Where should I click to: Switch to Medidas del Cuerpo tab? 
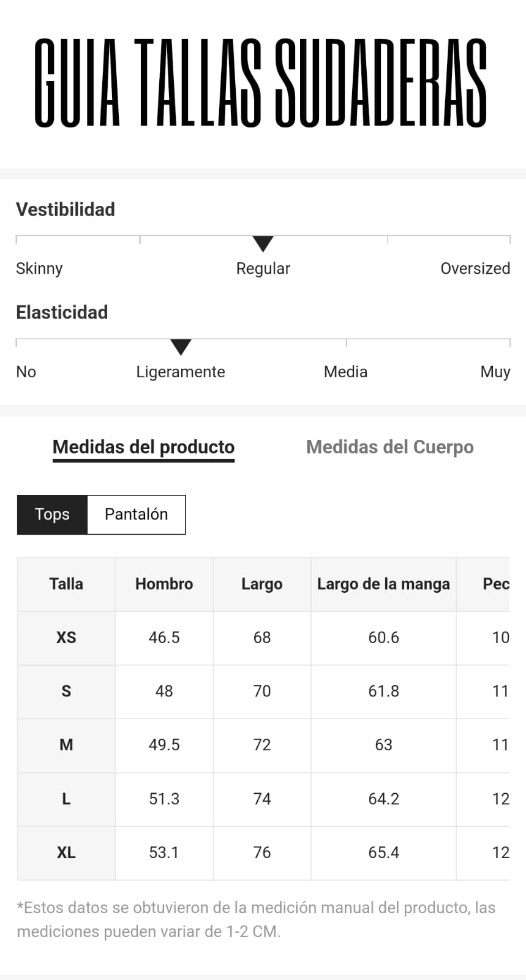point(389,447)
